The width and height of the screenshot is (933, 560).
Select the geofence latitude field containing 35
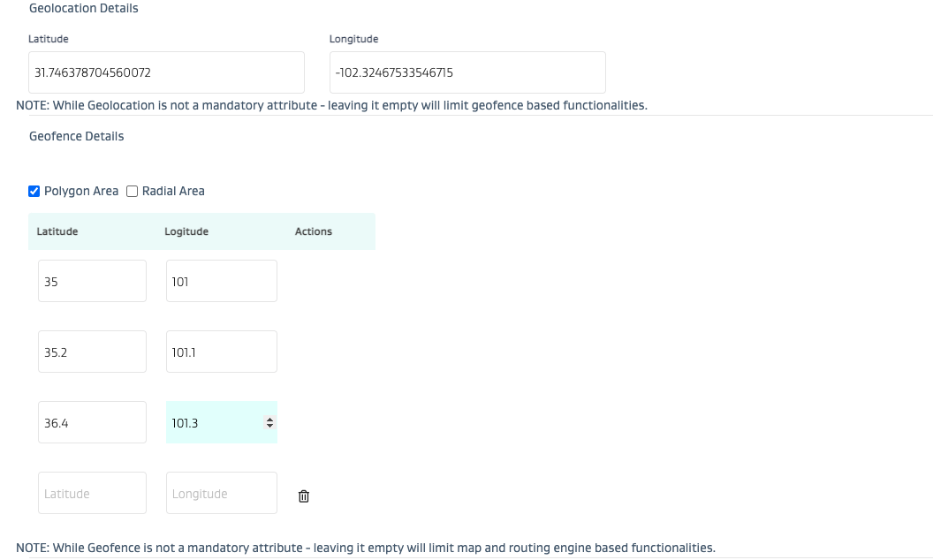coord(92,281)
